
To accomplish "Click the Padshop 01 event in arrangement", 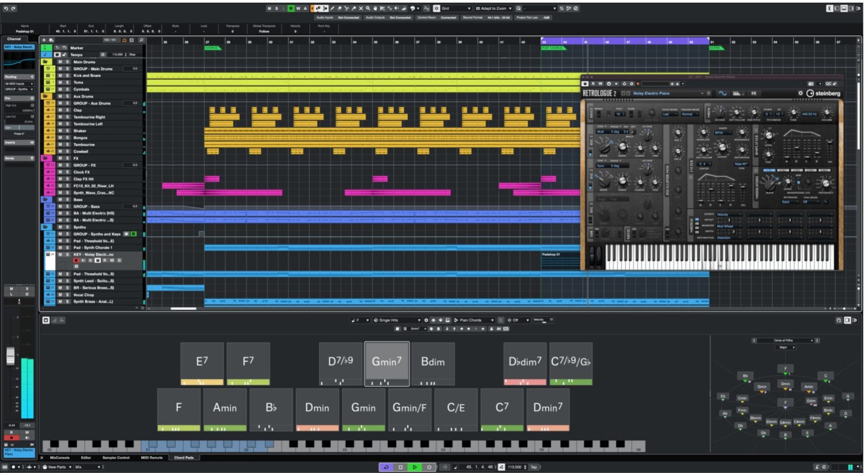I will tap(561, 261).
